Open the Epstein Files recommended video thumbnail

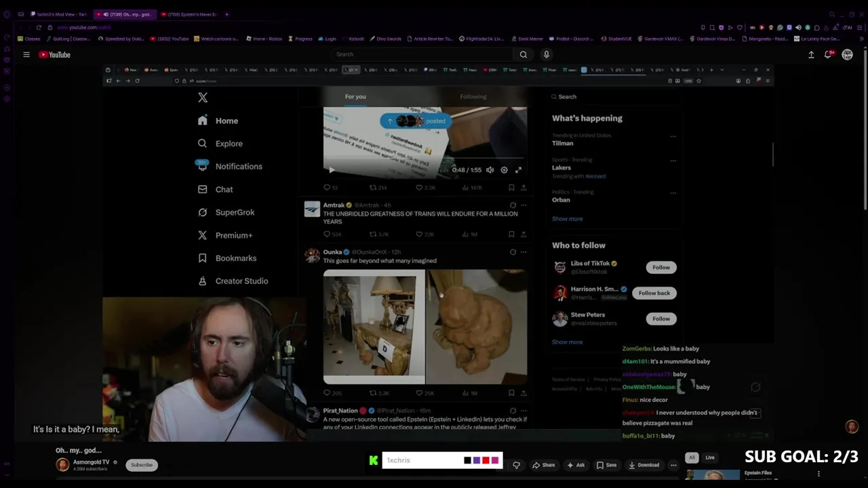(x=712, y=475)
